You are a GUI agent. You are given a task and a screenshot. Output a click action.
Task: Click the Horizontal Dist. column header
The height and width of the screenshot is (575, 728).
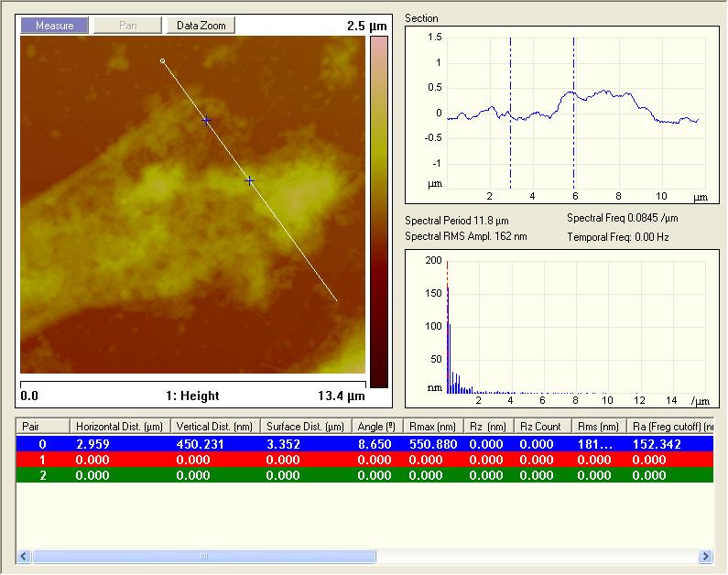click(120, 427)
